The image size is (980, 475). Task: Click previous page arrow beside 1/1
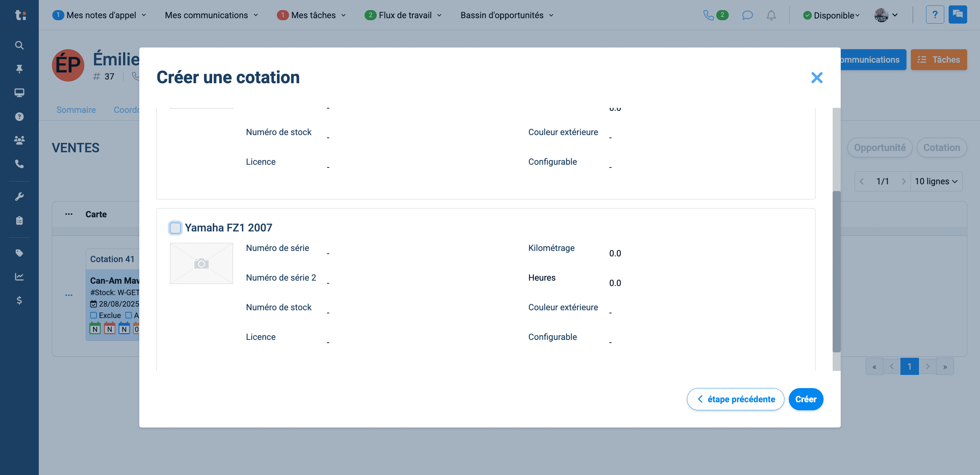[862, 182]
